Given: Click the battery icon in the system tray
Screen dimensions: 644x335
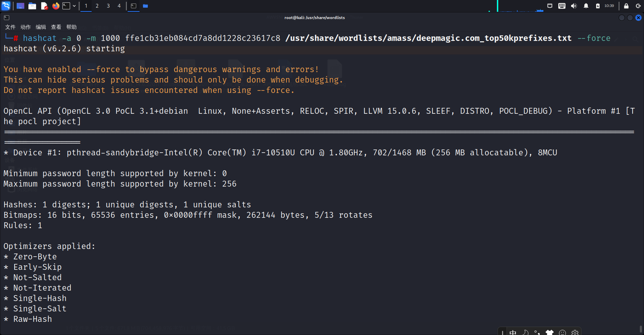Looking at the screenshot, I should (598, 6).
